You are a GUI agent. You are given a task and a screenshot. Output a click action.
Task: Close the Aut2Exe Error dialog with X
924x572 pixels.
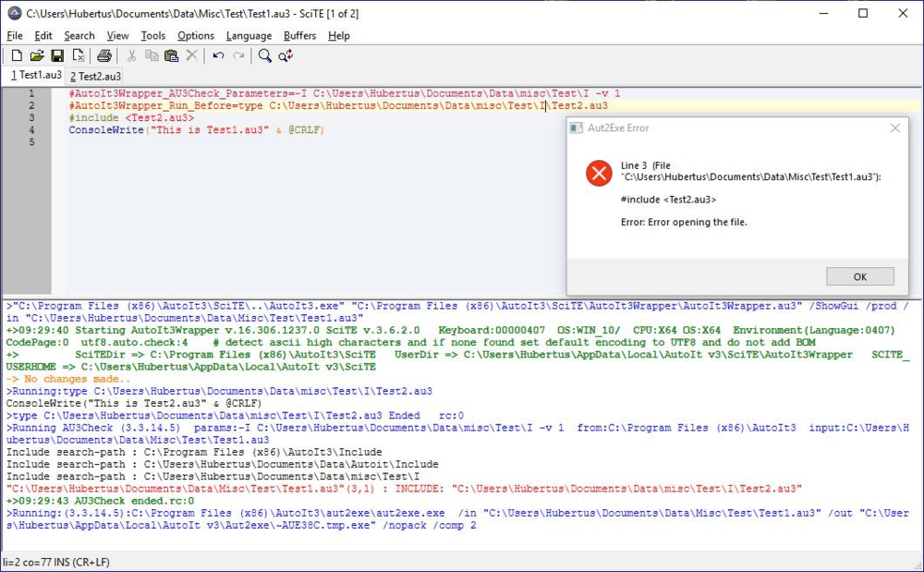pyautogui.click(x=894, y=128)
